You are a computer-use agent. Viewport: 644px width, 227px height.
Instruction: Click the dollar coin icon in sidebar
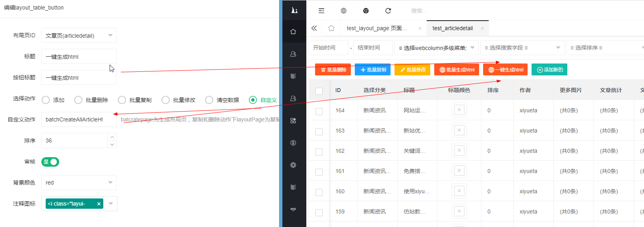pyautogui.click(x=293, y=143)
